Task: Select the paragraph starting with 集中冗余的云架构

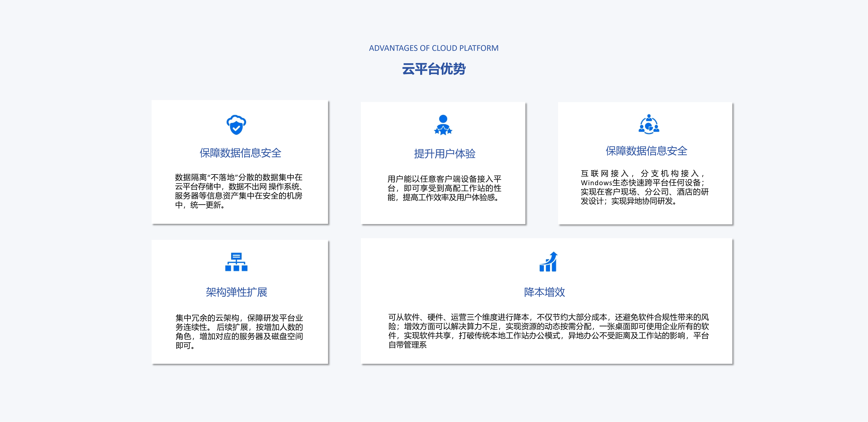Action: pos(239,332)
